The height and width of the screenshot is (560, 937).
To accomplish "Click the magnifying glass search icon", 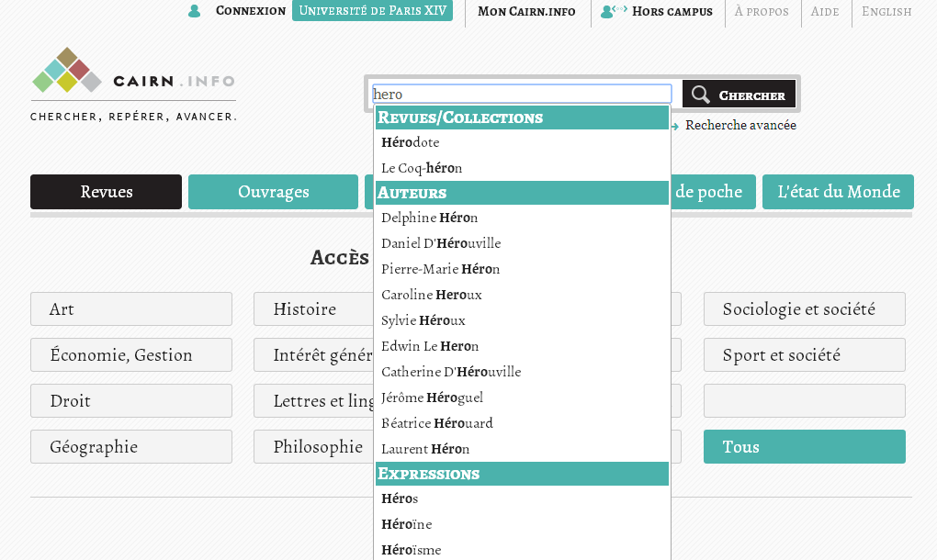I will (x=700, y=95).
